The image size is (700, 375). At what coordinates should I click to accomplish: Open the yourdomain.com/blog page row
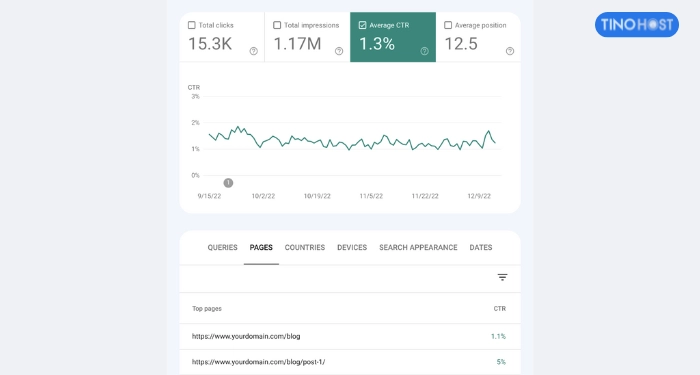[x=350, y=336]
